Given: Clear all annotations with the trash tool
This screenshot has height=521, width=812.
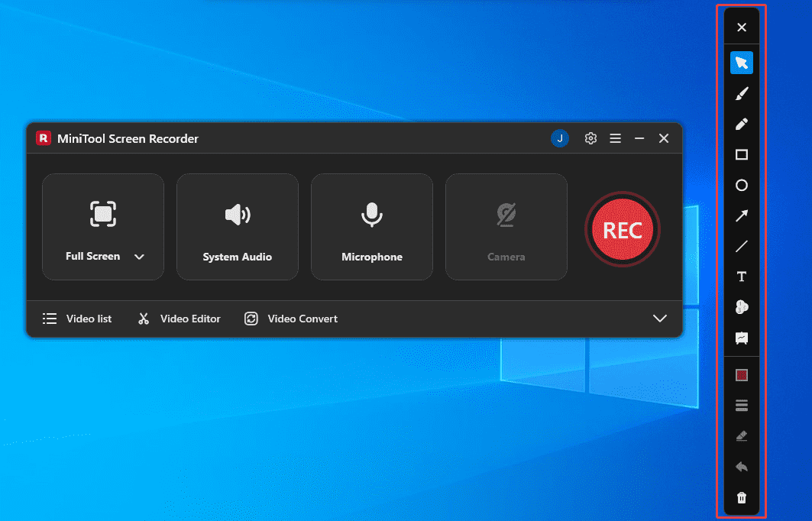Looking at the screenshot, I should (x=741, y=497).
